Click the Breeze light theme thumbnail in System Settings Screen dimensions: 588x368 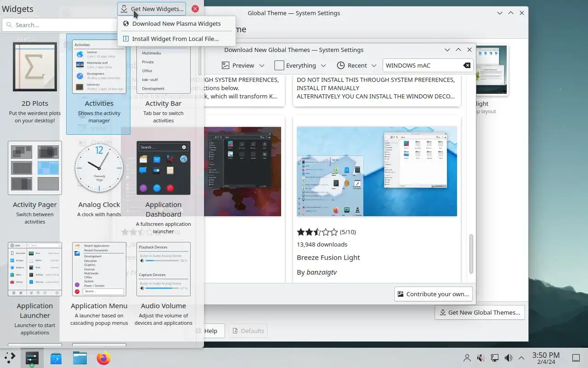[x=492, y=70]
